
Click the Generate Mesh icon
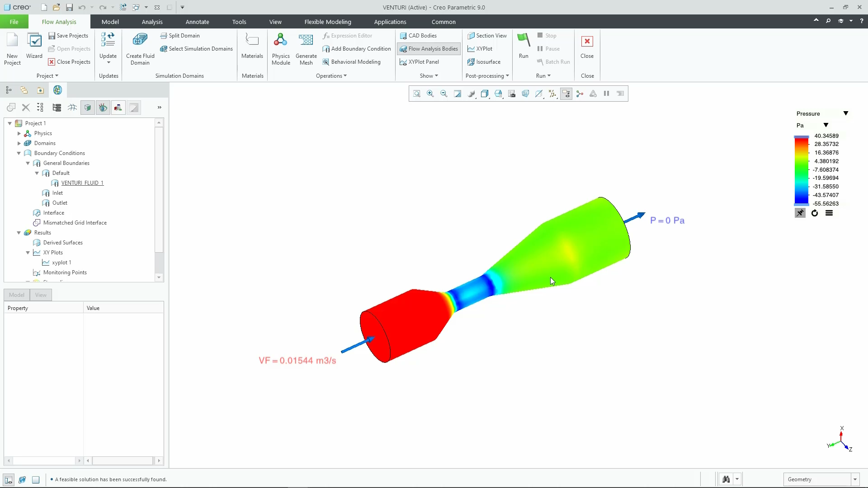click(x=306, y=48)
